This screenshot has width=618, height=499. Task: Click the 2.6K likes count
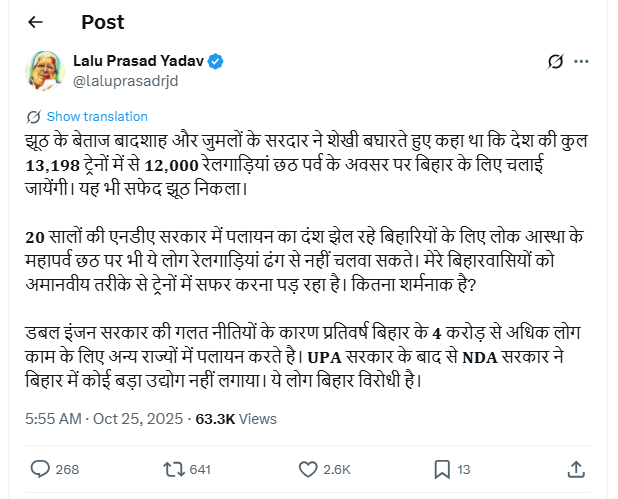(x=336, y=468)
